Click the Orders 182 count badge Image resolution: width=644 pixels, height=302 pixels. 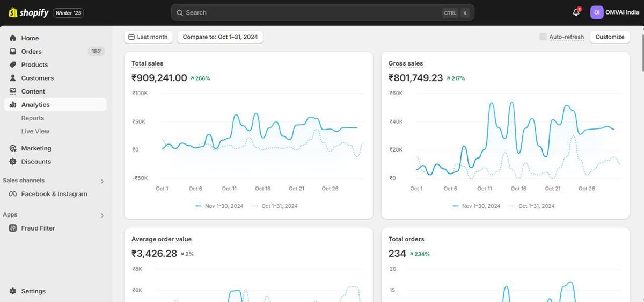(x=96, y=52)
